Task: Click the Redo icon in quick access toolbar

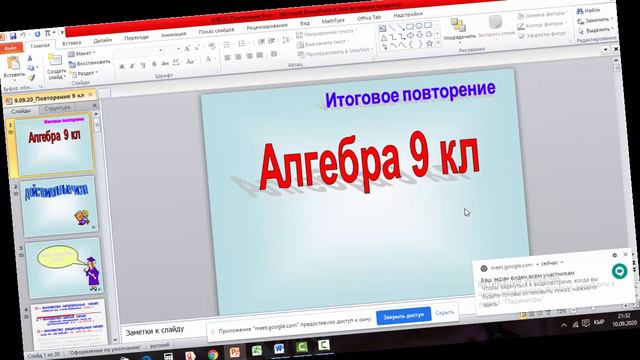Action: [x=37, y=34]
